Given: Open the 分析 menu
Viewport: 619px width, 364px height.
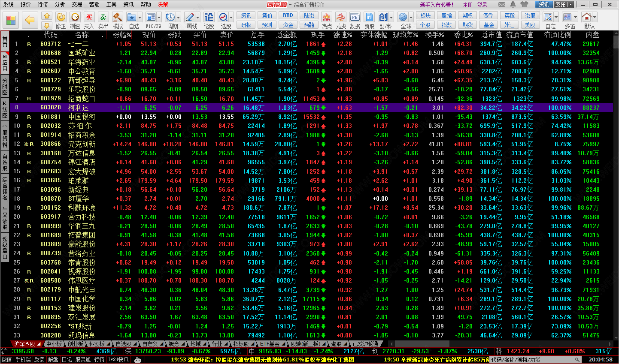Looking at the screenshot, I should click(60, 4).
